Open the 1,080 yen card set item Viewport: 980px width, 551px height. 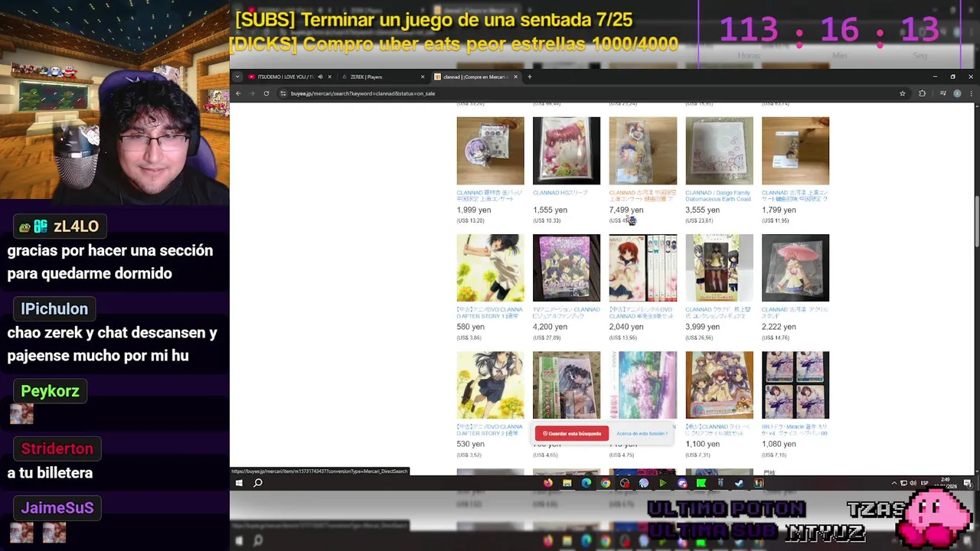[795, 385]
